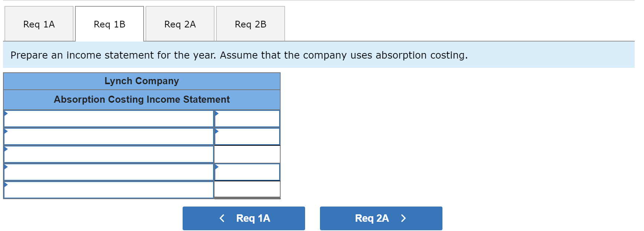Switch to the Req 2A tab

point(180,24)
